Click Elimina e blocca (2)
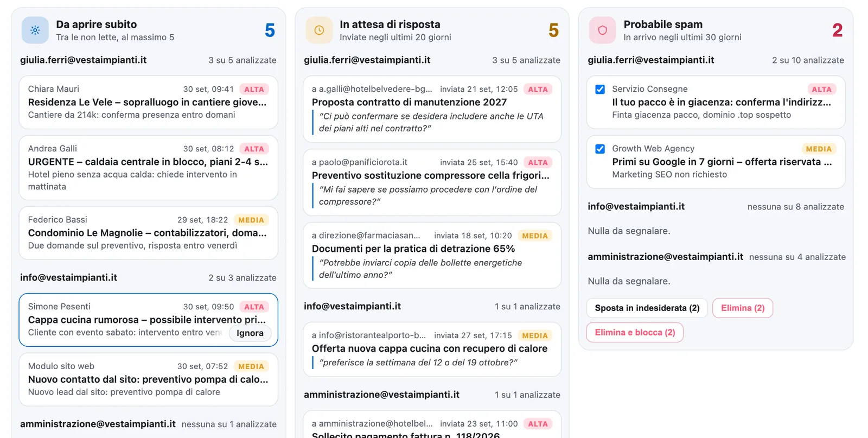Image resolution: width=868 pixels, height=438 pixels. pos(635,333)
